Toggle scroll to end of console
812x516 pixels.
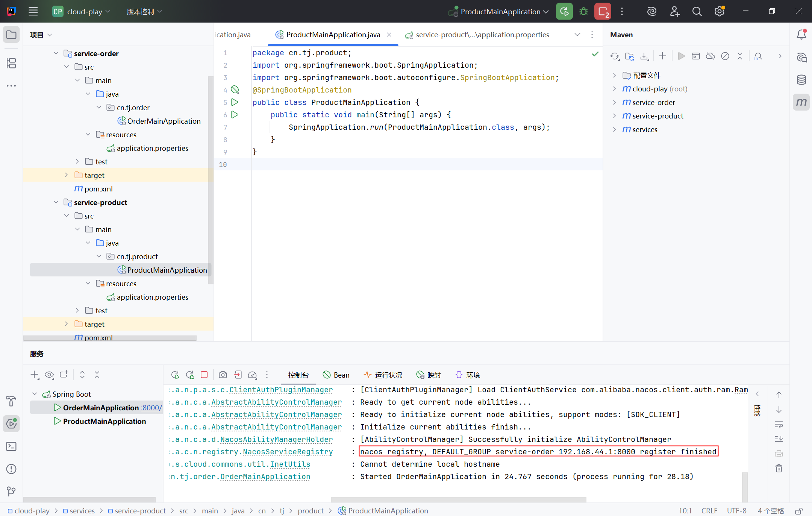point(779,439)
